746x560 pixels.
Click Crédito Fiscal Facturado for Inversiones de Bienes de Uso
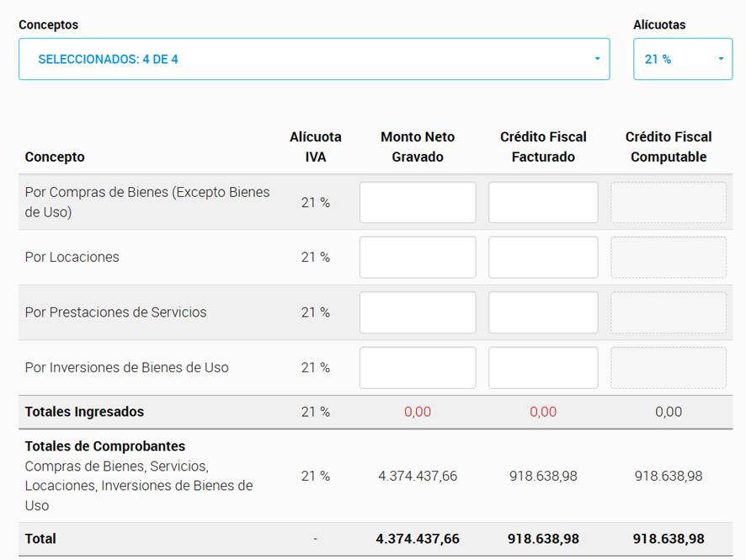pos(543,368)
